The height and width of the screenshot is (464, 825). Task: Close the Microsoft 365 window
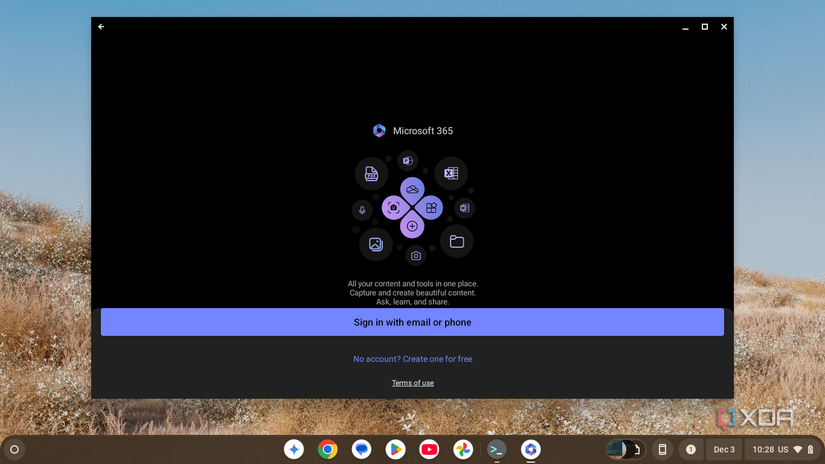[x=724, y=27]
